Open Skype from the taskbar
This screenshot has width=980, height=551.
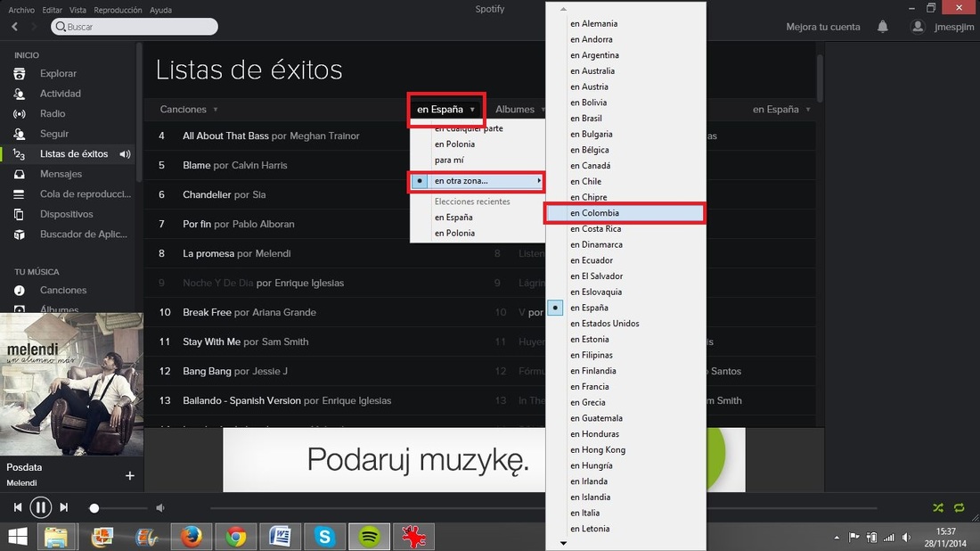tap(324, 537)
